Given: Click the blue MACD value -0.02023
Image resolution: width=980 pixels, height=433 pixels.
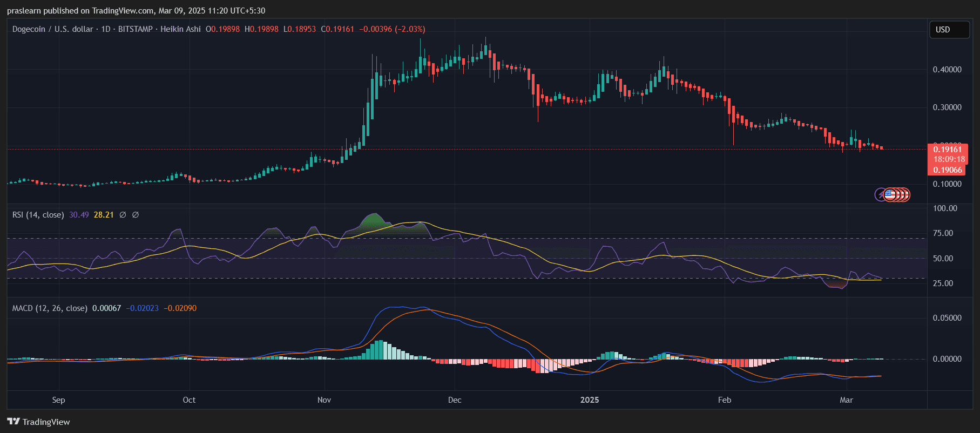Looking at the screenshot, I should point(143,308).
